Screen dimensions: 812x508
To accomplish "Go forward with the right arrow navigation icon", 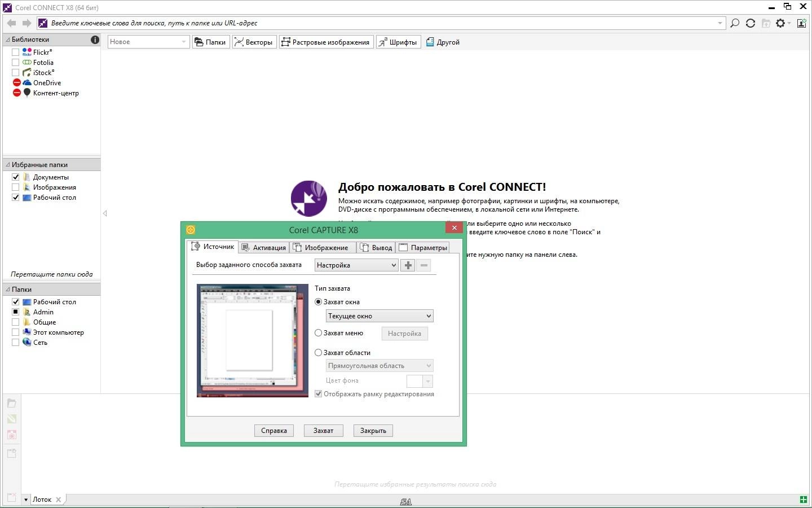I will click(27, 23).
